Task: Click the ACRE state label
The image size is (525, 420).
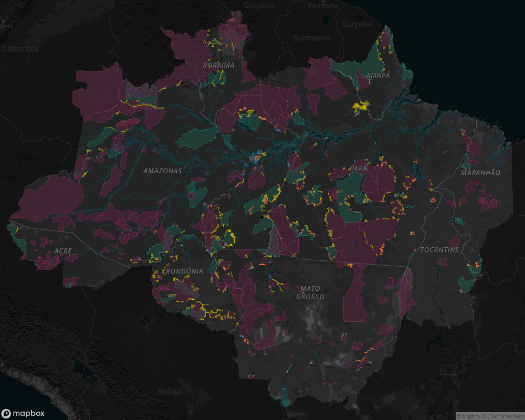Action: [63, 251]
